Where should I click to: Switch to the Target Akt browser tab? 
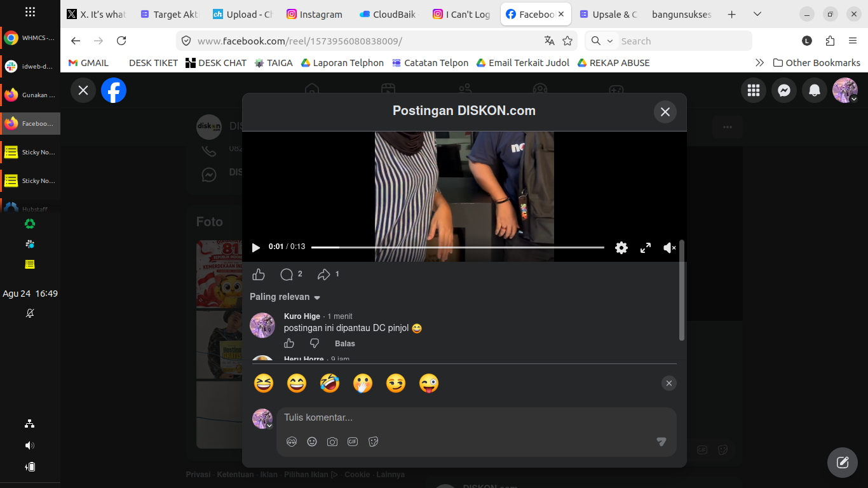pyautogui.click(x=170, y=14)
